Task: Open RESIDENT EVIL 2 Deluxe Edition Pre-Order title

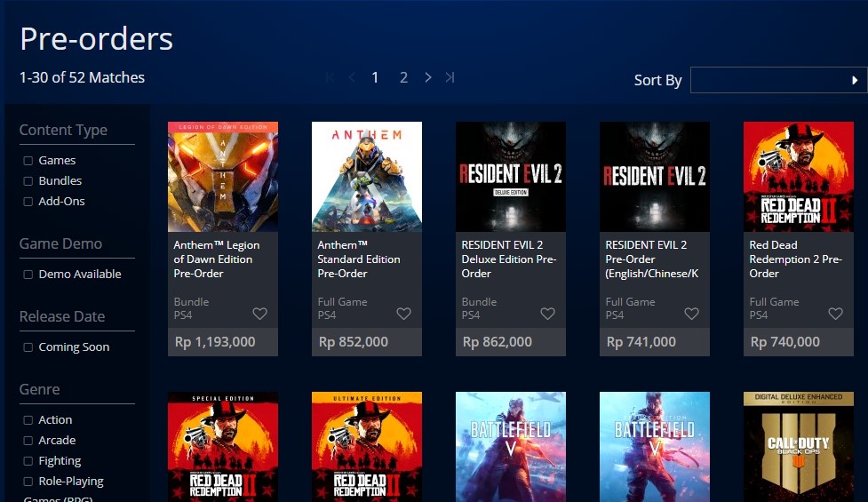Action: coord(509,259)
